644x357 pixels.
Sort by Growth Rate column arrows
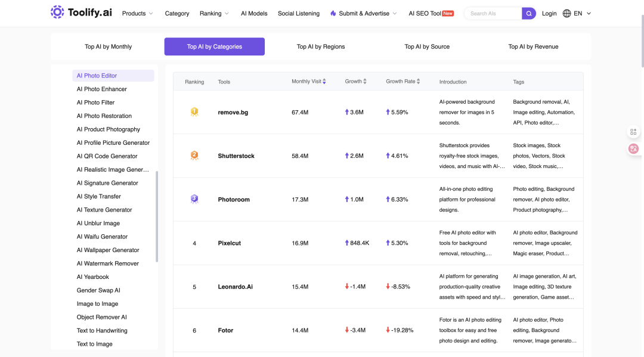pos(418,81)
